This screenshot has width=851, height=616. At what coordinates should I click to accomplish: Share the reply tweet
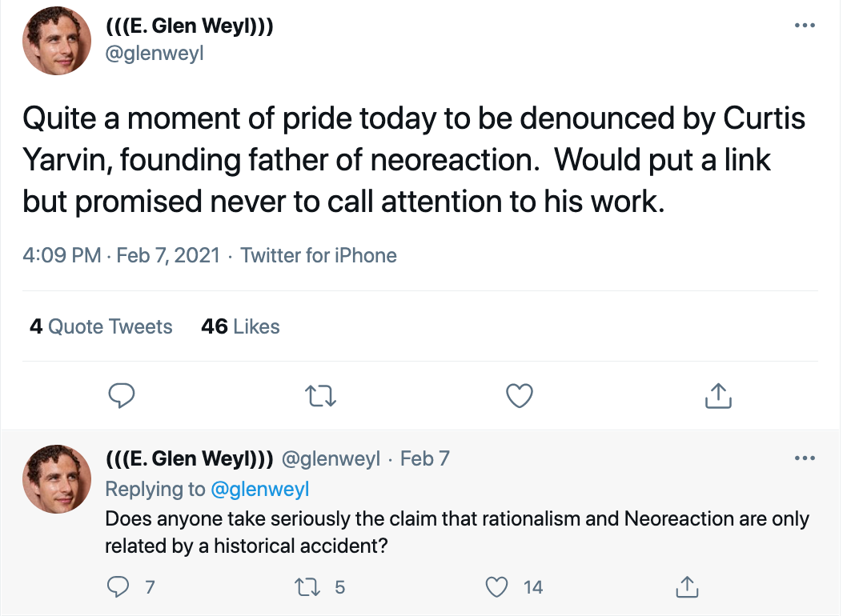688,587
